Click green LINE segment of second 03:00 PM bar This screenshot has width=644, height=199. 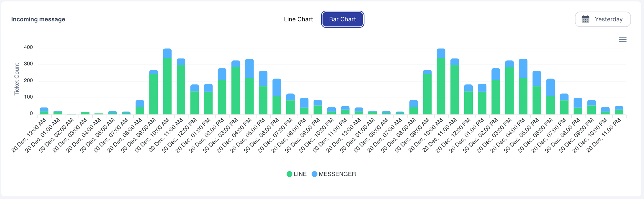tap(509, 91)
